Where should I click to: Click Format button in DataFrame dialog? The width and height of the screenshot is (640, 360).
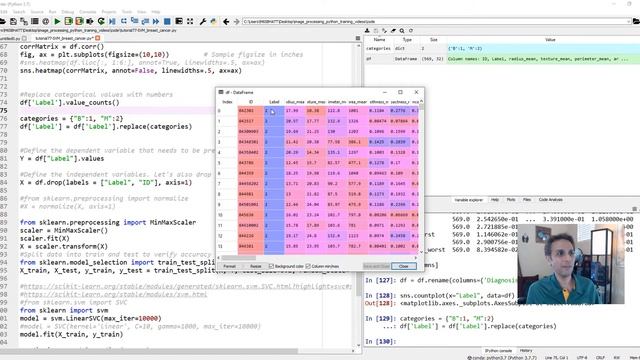click(x=229, y=266)
